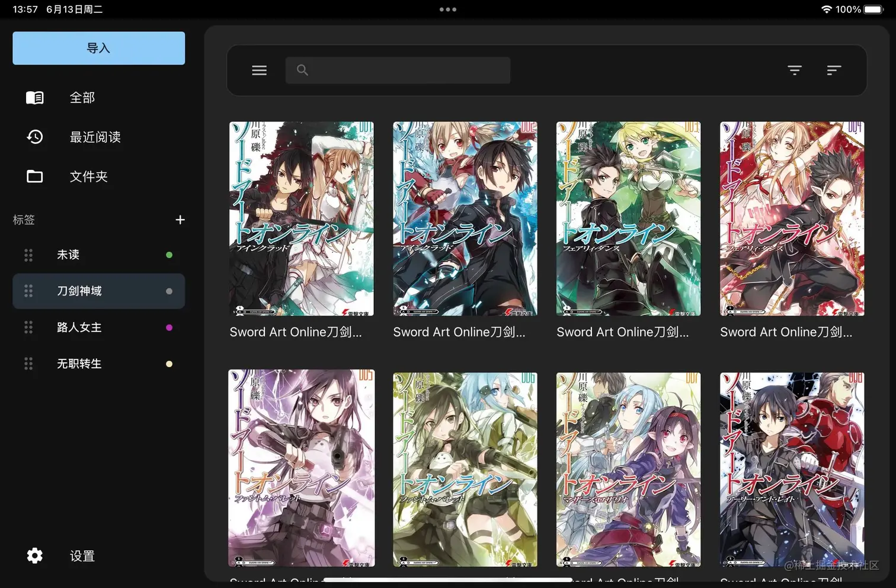Screen dimensions: 896x588
Task: Open Sword Art Online volume 007 cover
Action: coord(628,470)
